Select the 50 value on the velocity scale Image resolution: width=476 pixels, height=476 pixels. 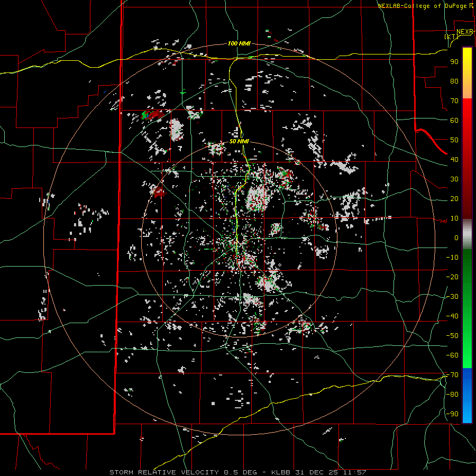(454, 140)
